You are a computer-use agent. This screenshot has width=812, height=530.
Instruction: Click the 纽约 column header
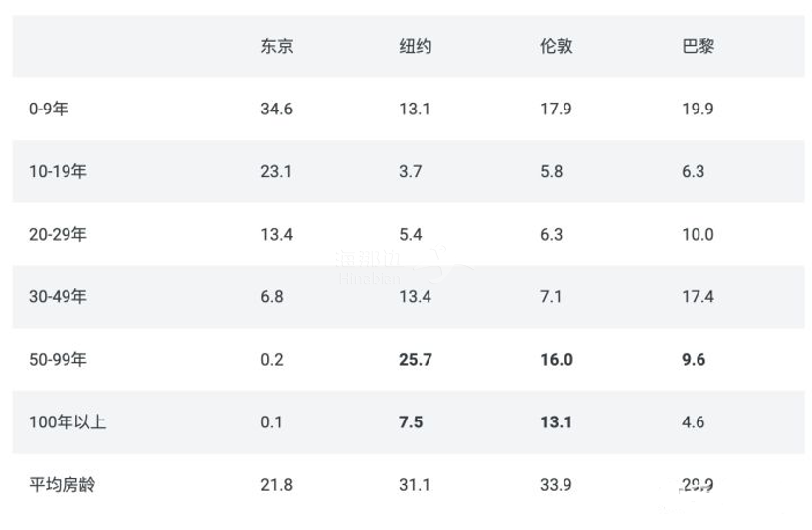(x=416, y=47)
